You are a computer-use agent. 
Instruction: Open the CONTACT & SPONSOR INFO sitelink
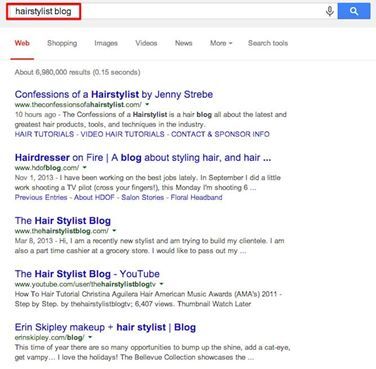pyautogui.click(x=220, y=134)
